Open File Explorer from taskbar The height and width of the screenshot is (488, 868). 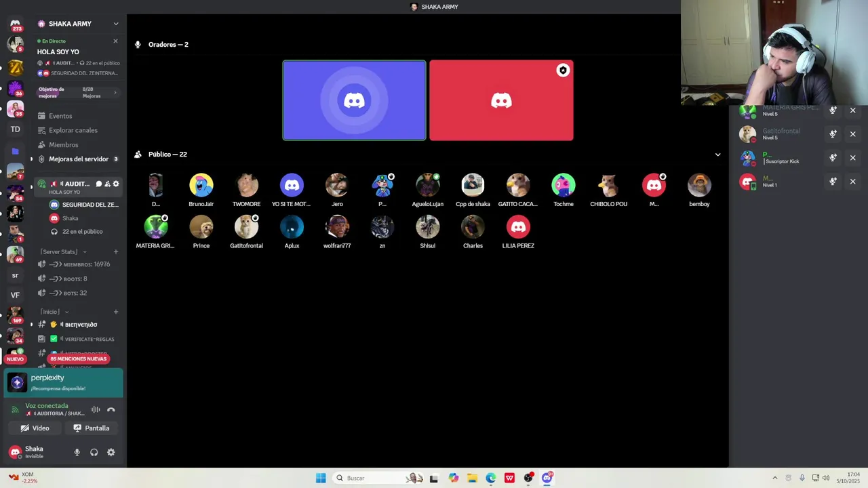472,478
